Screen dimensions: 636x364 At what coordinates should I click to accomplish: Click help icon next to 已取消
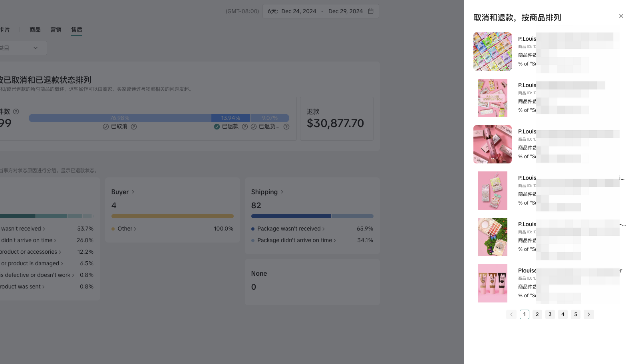click(x=134, y=127)
